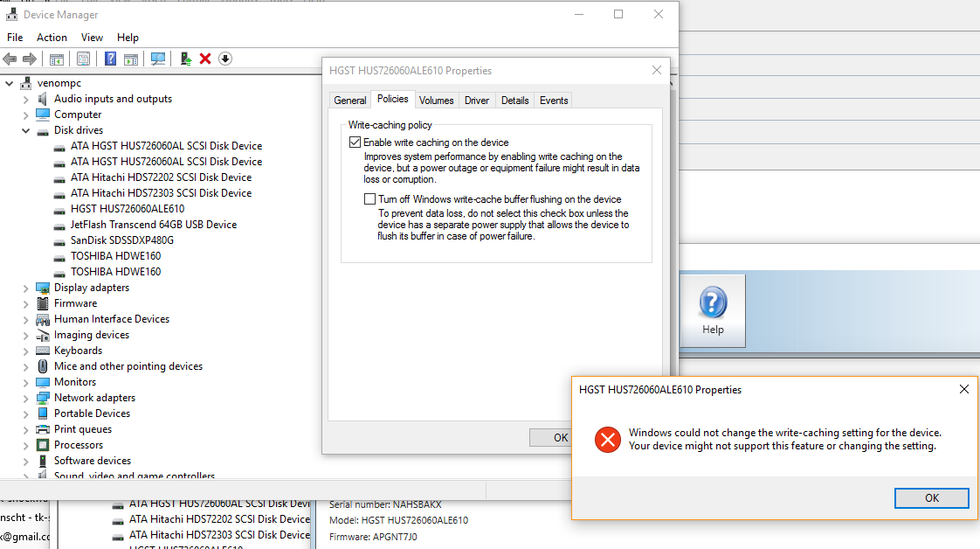Close the HGST Properties dialog with X
This screenshot has width=980, height=549.
[656, 70]
